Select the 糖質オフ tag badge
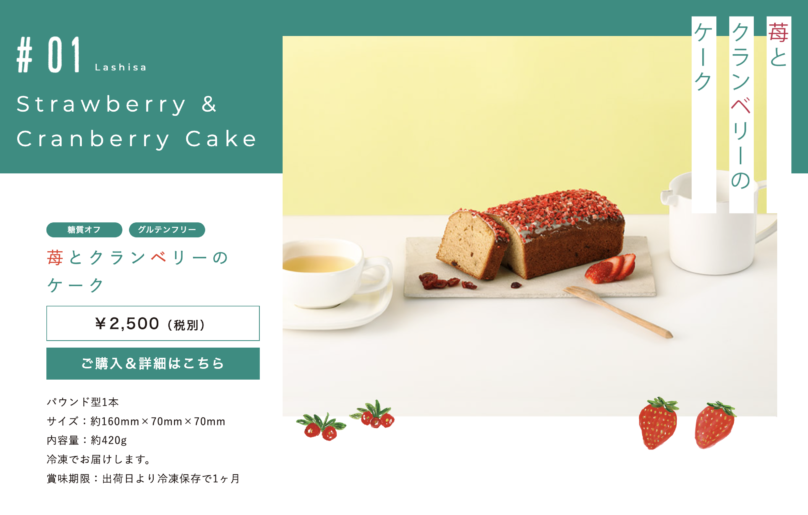The width and height of the screenshot is (808, 515). pyautogui.click(x=84, y=230)
